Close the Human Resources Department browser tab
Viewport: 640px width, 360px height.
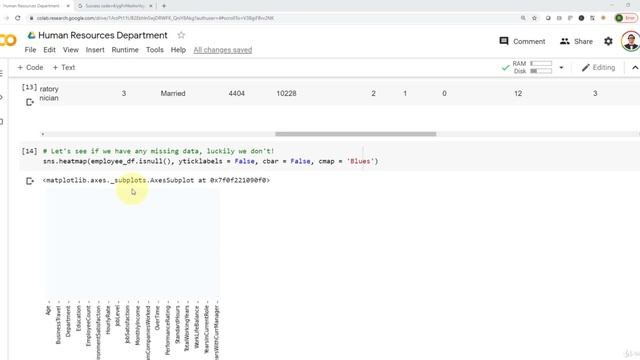click(x=68, y=6)
